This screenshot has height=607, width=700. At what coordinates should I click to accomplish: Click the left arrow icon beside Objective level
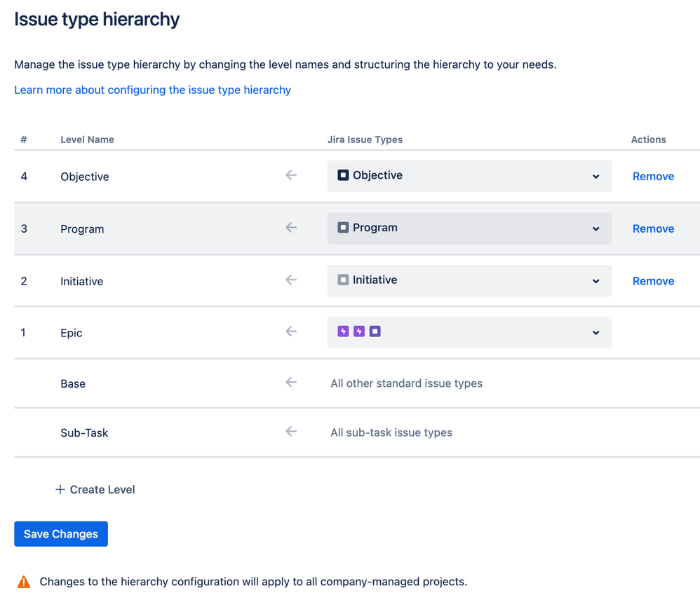coord(291,175)
